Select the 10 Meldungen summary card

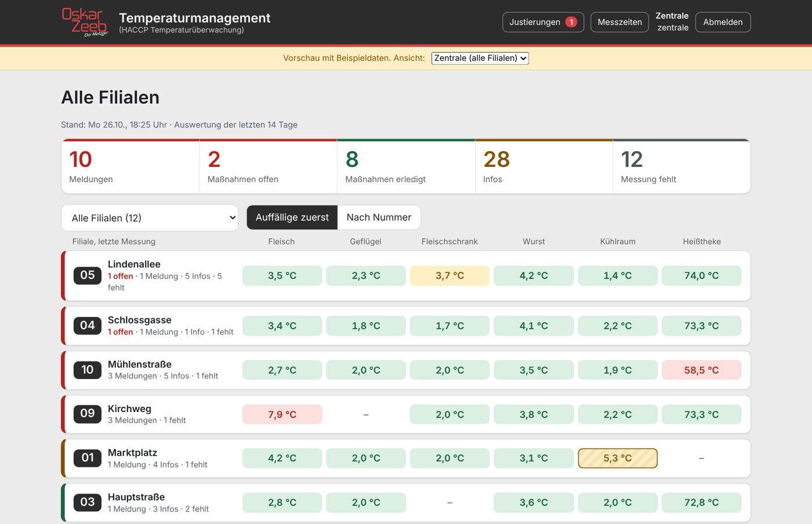(130, 166)
